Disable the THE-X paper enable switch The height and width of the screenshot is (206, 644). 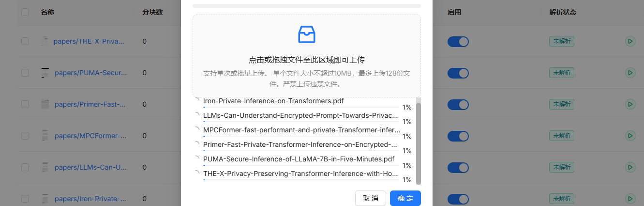(x=458, y=42)
